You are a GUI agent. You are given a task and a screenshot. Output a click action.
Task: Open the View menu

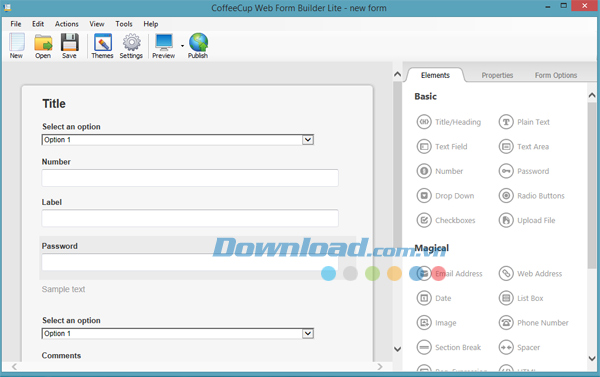pyautogui.click(x=97, y=24)
